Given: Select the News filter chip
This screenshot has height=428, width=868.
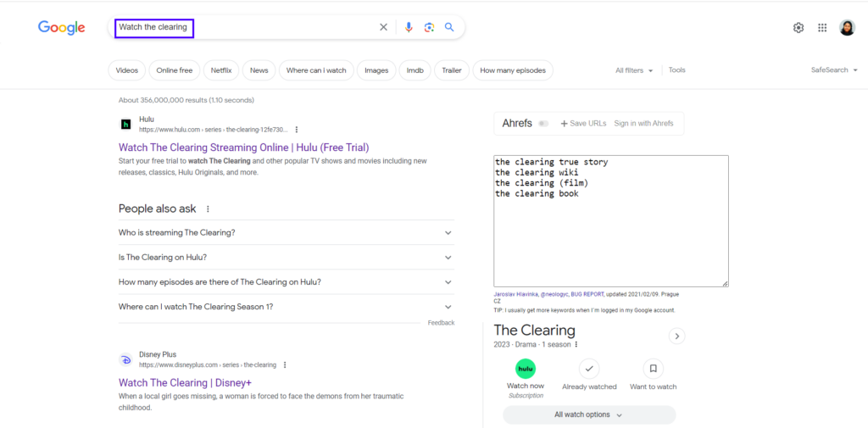Looking at the screenshot, I should (259, 70).
